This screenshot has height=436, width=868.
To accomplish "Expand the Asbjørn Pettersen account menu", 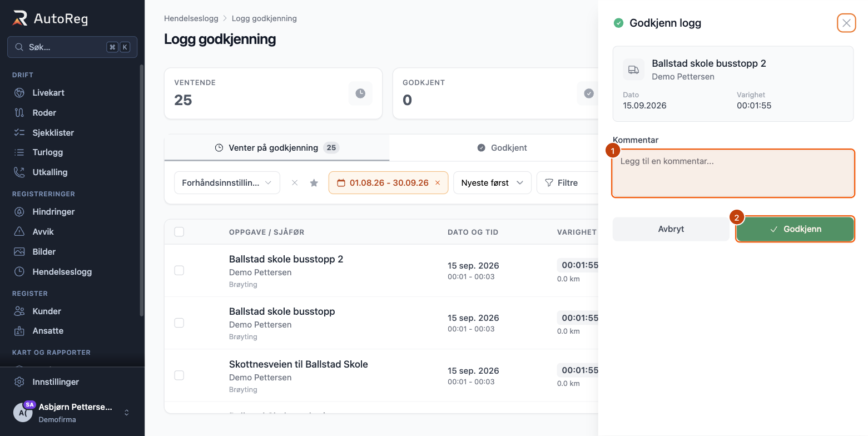I will 72,413.
